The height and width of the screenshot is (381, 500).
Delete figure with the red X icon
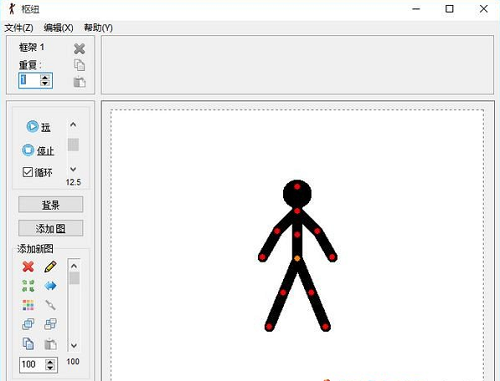pos(28,267)
